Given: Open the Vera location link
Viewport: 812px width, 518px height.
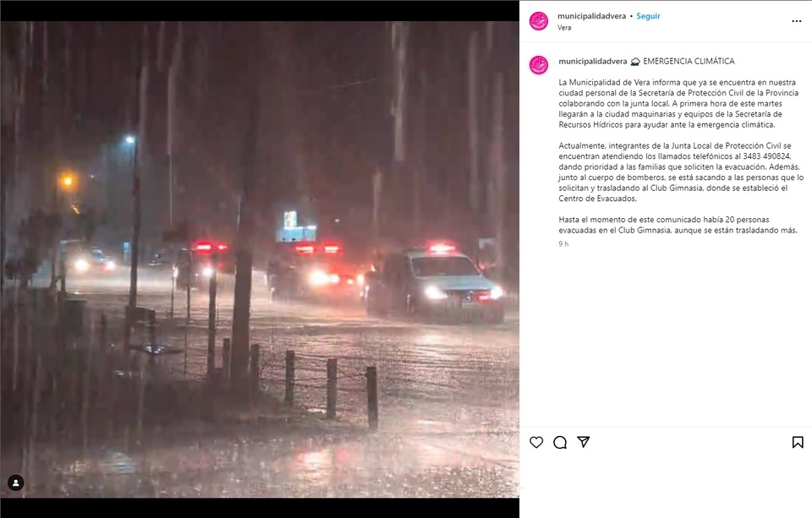Looking at the screenshot, I should [x=564, y=27].
